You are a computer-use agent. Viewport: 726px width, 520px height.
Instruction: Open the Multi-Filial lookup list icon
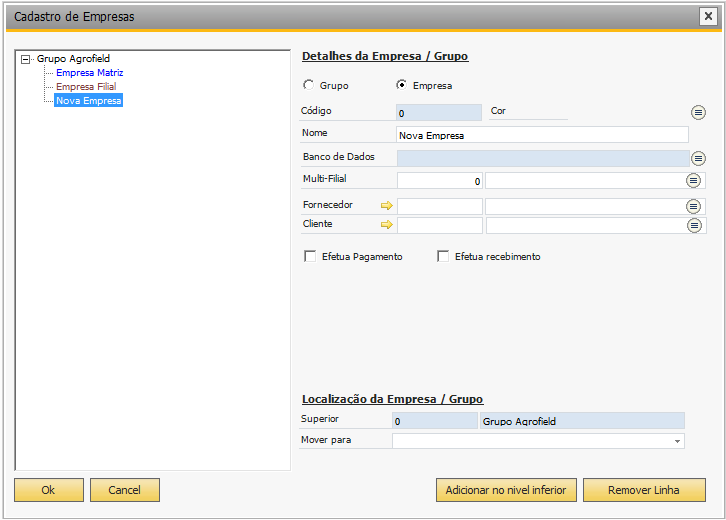[x=693, y=181]
